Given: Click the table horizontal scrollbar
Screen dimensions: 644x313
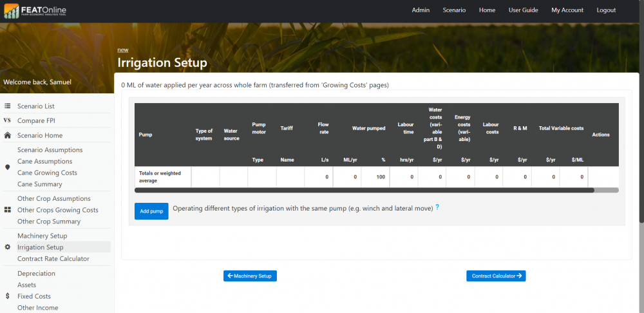Looking at the screenshot, I should pyautogui.click(x=364, y=190).
